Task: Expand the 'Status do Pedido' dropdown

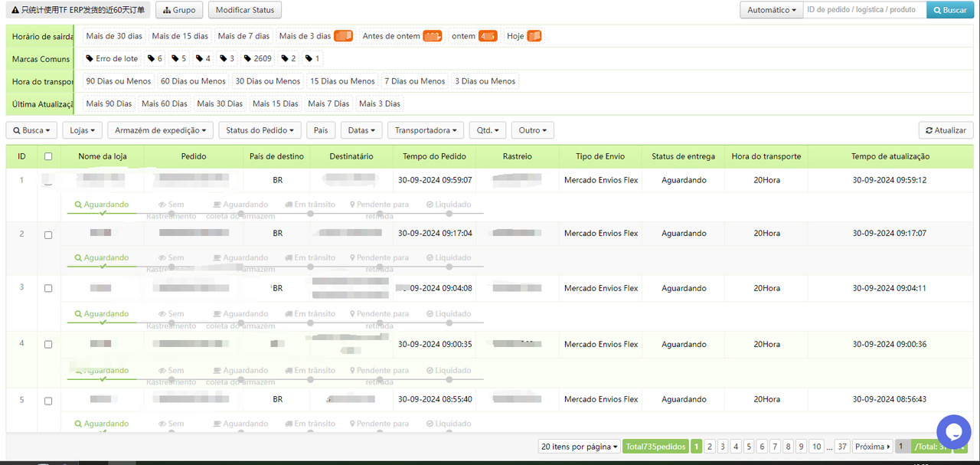Action: [260, 130]
